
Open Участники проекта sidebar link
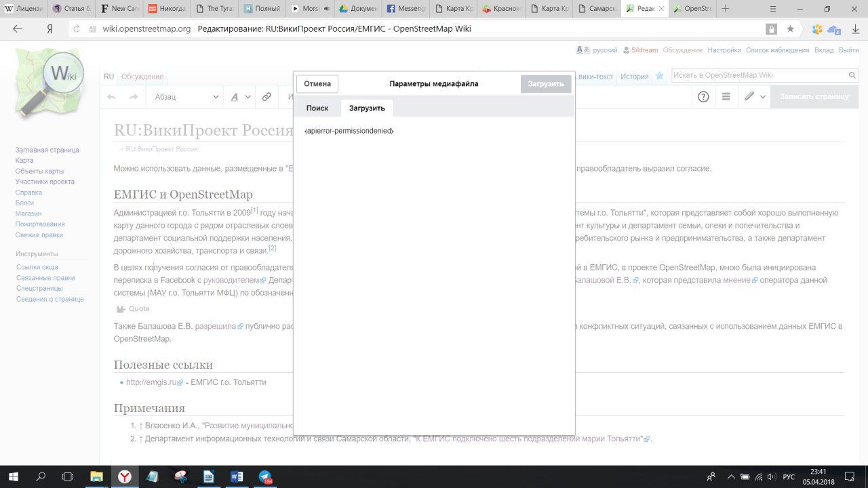tap(45, 182)
